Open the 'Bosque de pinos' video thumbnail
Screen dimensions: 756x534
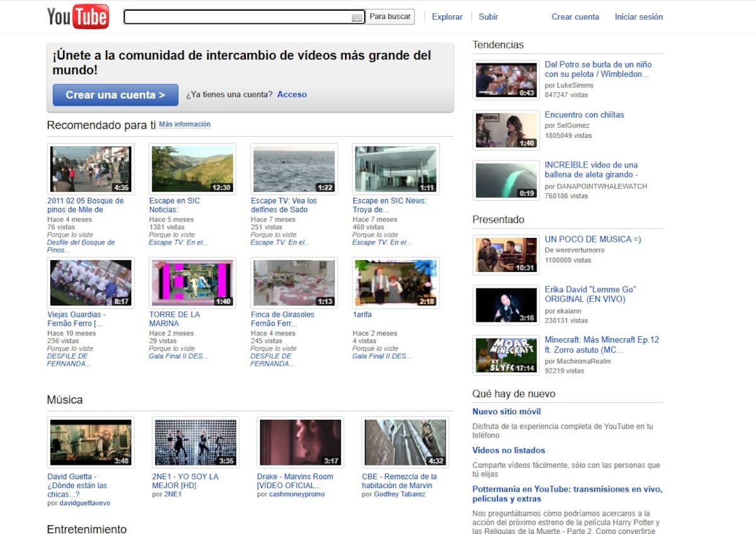[91, 169]
